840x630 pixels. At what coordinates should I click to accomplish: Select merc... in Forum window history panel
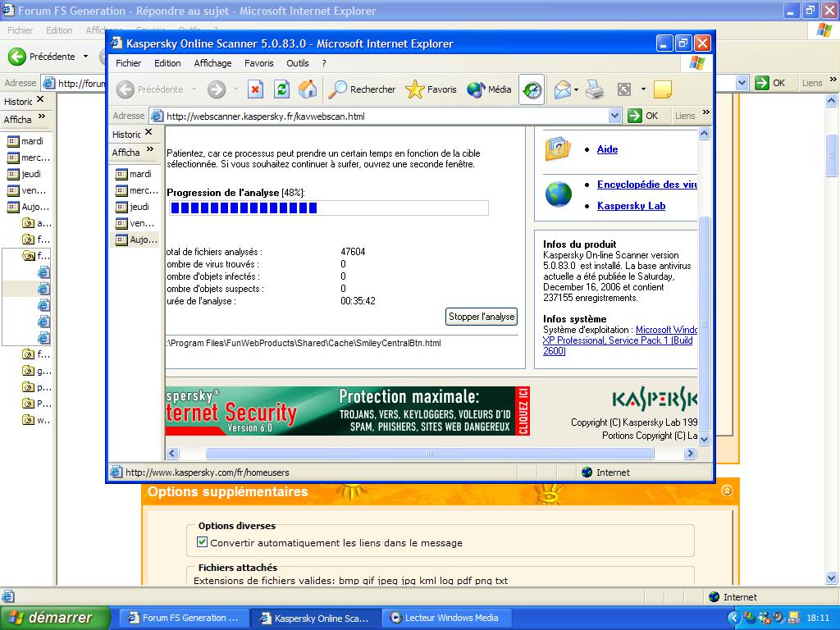(29, 157)
